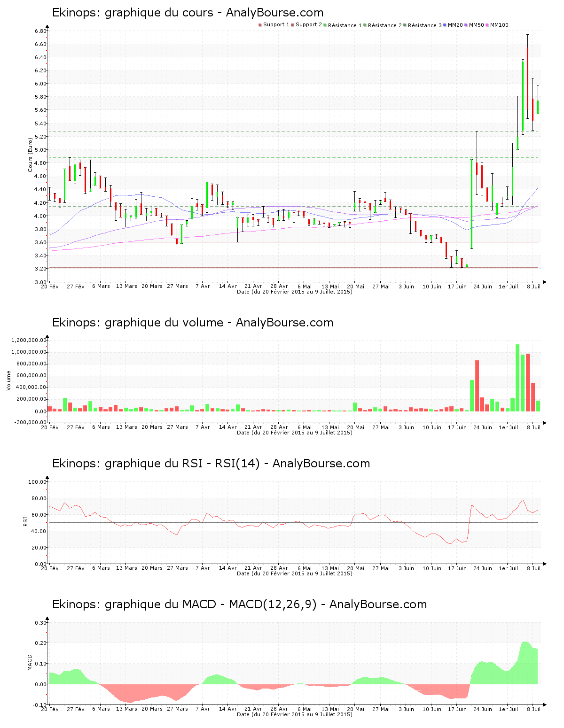Click the red Support 1 legend swatch
The image size is (564, 728).
tap(260, 25)
